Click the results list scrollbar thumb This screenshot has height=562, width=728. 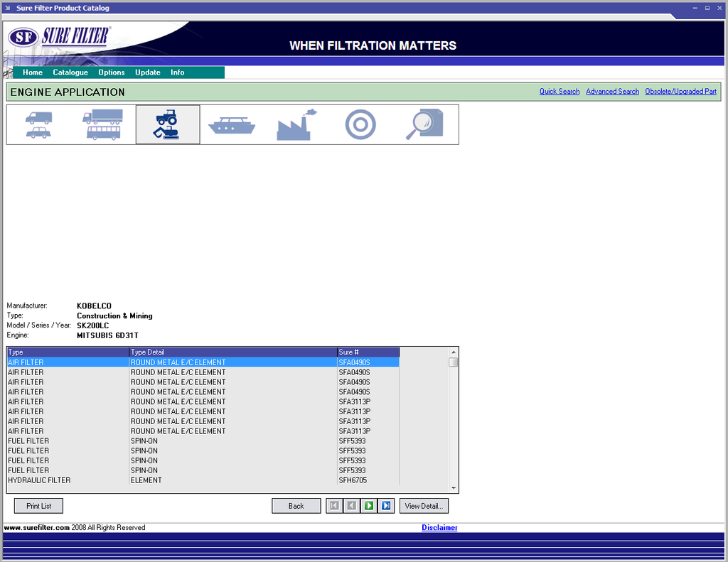coord(454,362)
